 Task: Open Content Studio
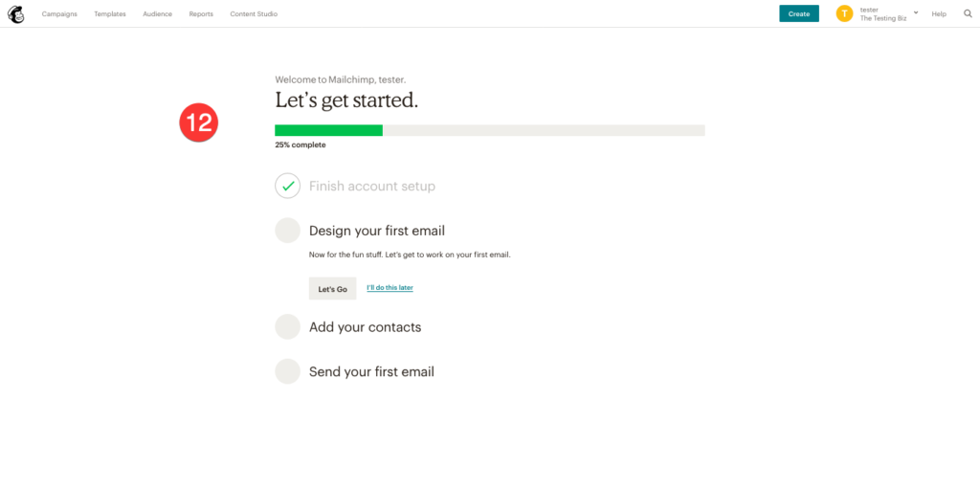click(x=255, y=14)
